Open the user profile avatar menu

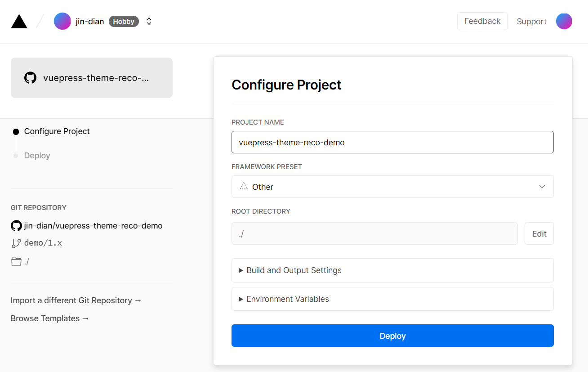[564, 21]
